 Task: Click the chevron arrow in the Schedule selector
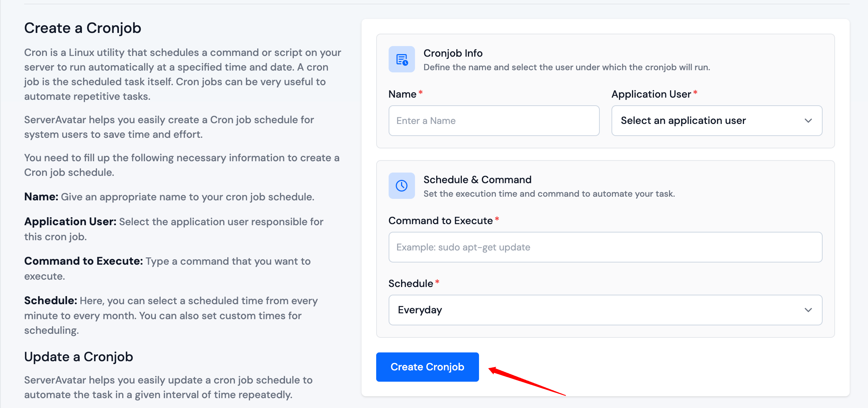pyautogui.click(x=808, y=310)
